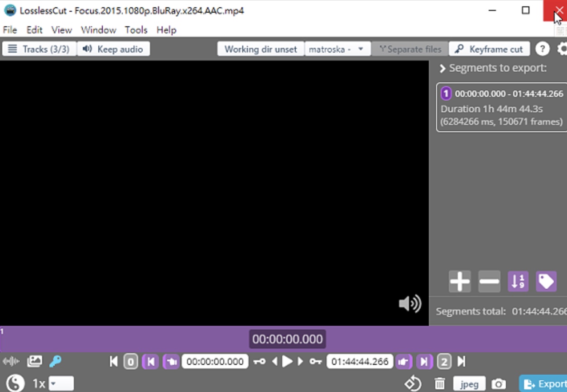Viewport: 567px width, 392px height.
Task: Click the LosslessCut app icon in title bar
Action: pos(10,10)
